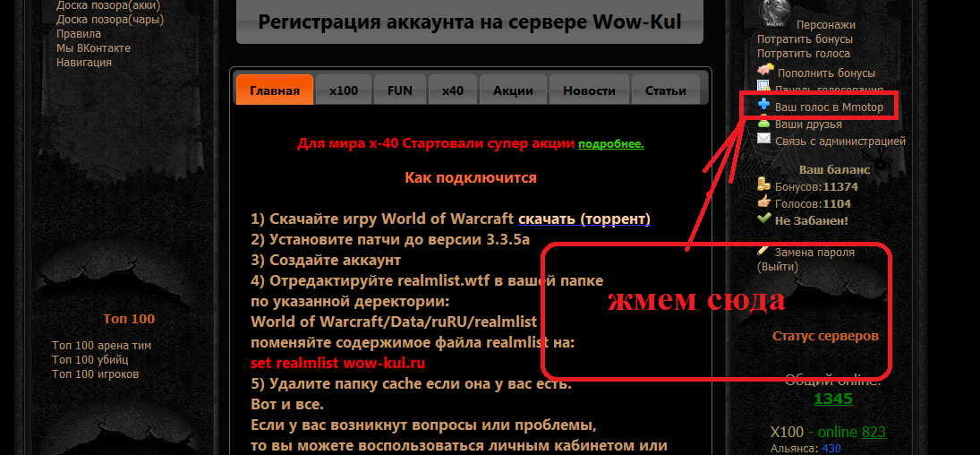980x455 pixels.
Task: Open the Статьи tab
Action: click(666, 90)
